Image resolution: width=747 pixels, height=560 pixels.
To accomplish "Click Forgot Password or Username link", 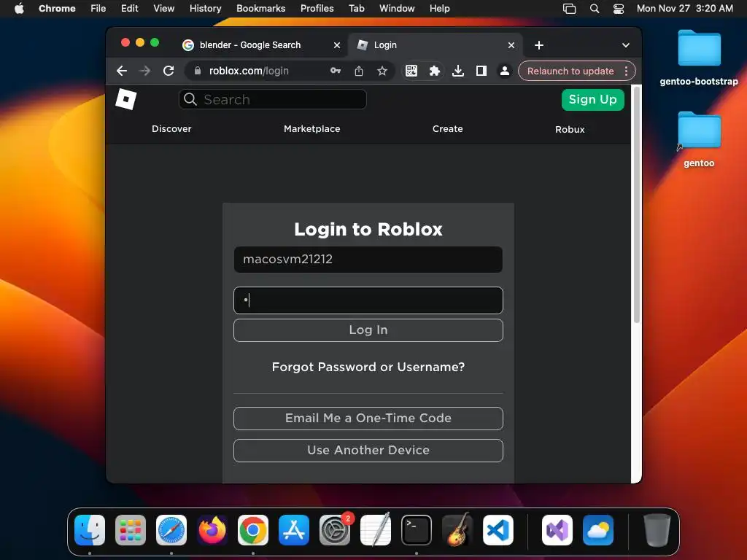I will pos(368,367).
